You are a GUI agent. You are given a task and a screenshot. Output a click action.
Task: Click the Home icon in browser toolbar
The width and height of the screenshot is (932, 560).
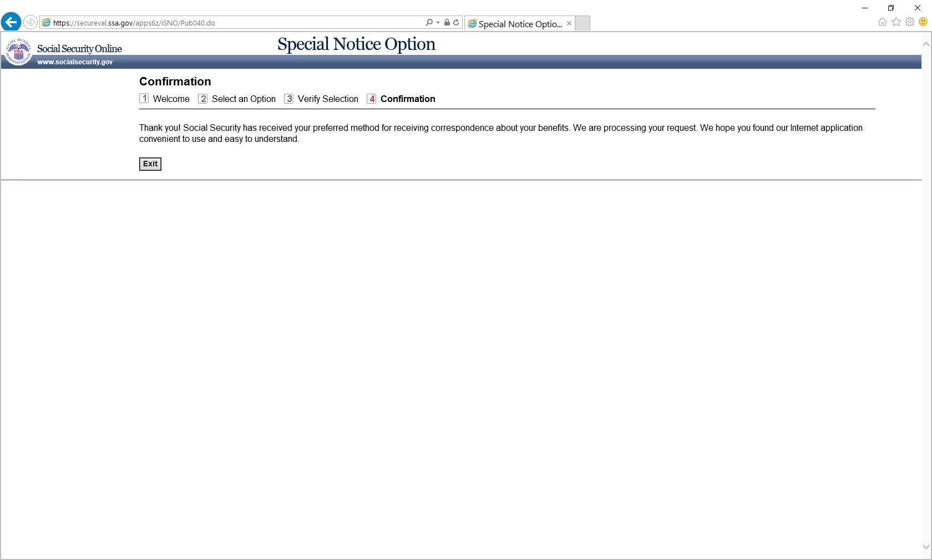(883, 22)
